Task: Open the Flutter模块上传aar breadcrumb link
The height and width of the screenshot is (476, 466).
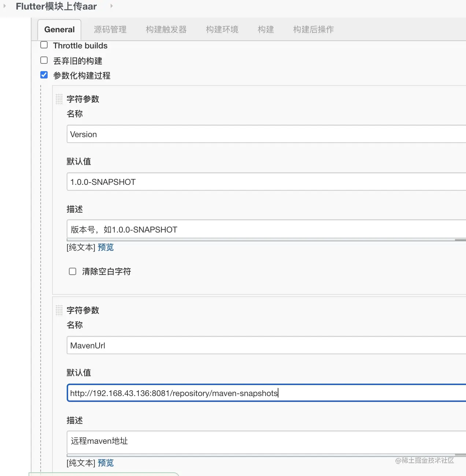Action: pyautogui.click(x=56, y=6)
